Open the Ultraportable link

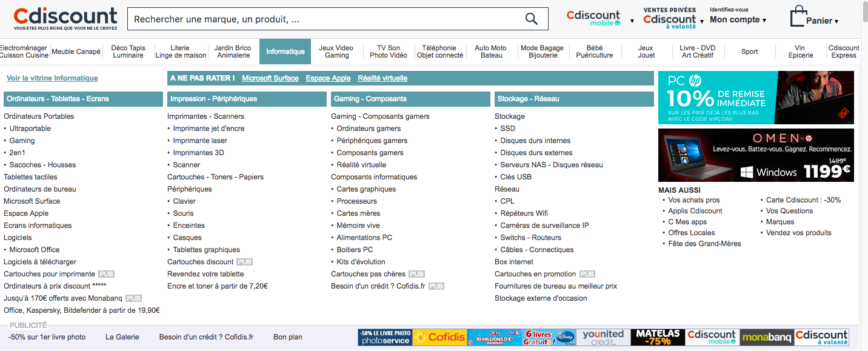[x=30, y=129]
